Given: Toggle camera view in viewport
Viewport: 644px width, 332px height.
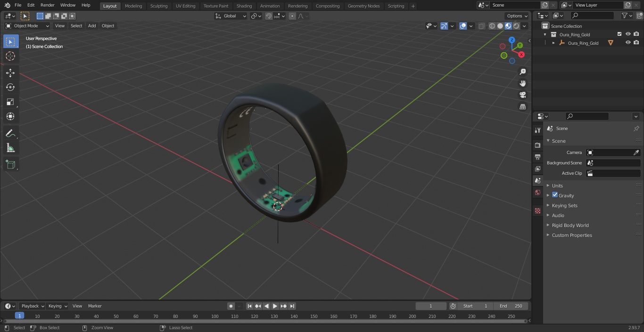Looking at the screenshot, I should point(522,95).
